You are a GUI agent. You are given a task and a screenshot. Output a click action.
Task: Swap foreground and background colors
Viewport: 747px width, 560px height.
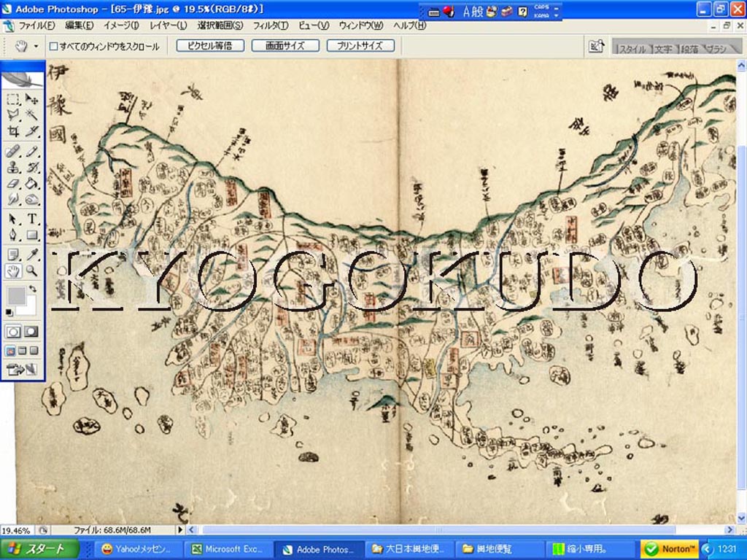[x=32, y=289]
